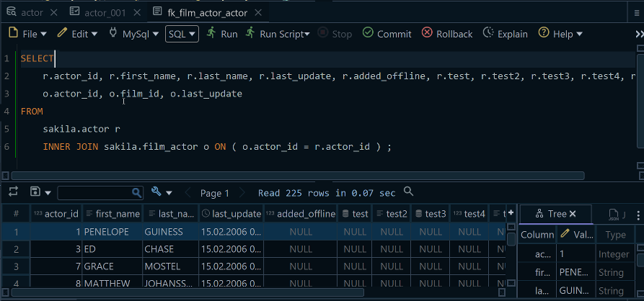Select the MOSTEL cell
This screenshot has width=644, height=301.
click(170, 266)
